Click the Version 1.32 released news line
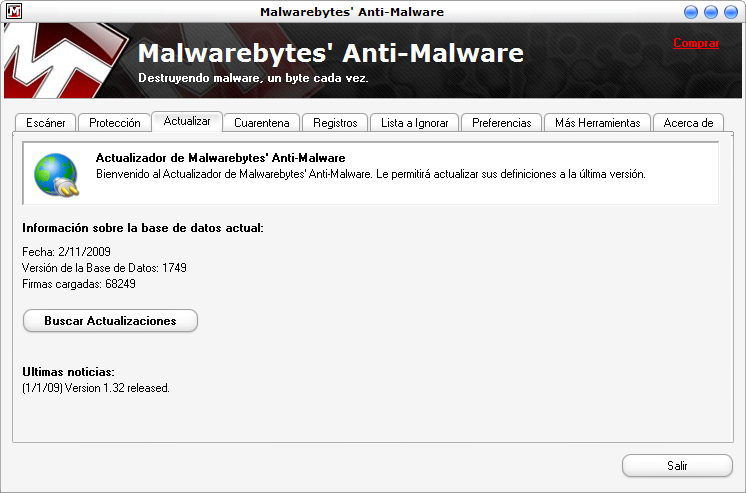 (96, 387)
